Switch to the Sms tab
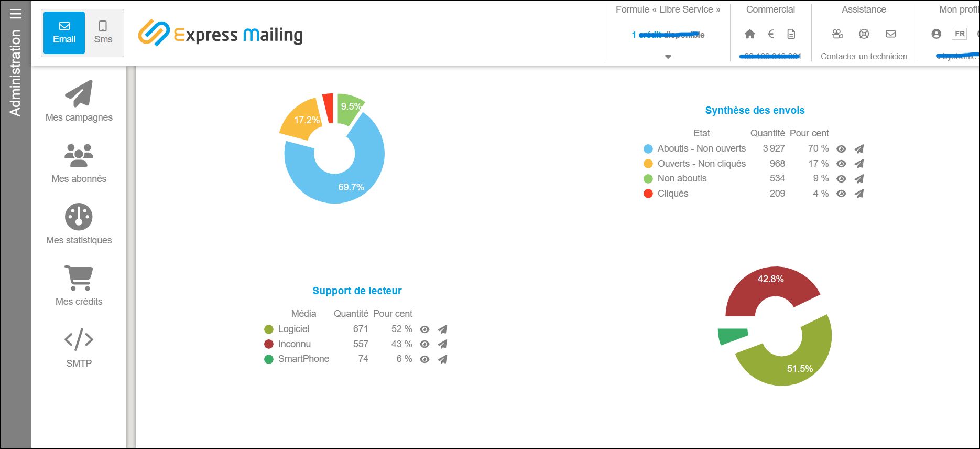This screenshot has width=980, height=449. pos(103,33)
